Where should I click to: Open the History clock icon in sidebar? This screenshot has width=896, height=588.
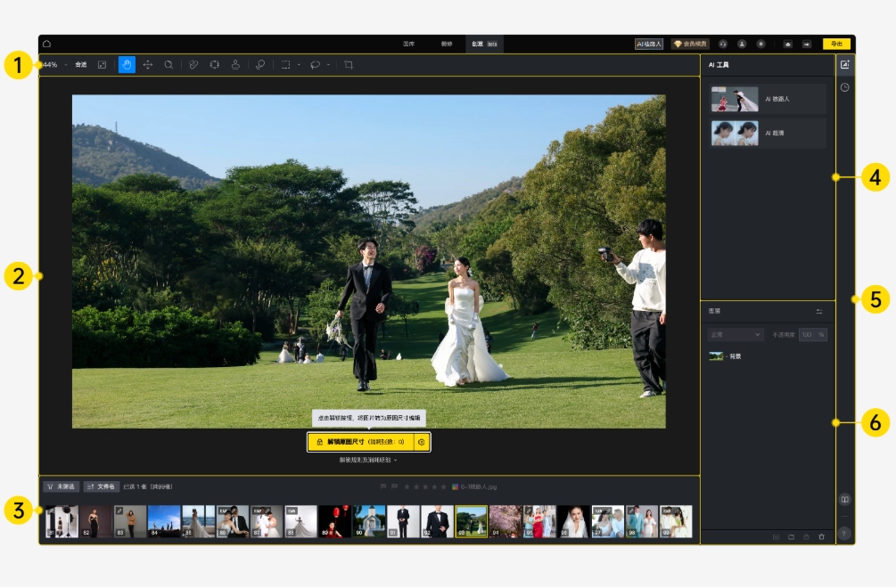[844, 87]
